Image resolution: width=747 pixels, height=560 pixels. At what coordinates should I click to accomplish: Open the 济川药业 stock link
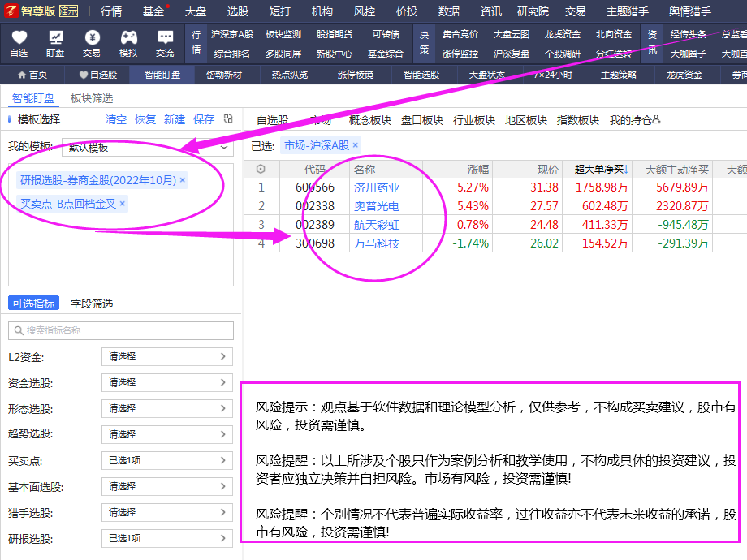point(377,187)
